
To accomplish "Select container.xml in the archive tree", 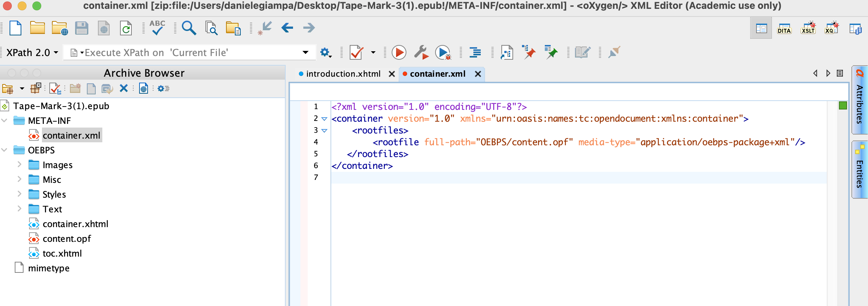I will click(x=71, y=135).
